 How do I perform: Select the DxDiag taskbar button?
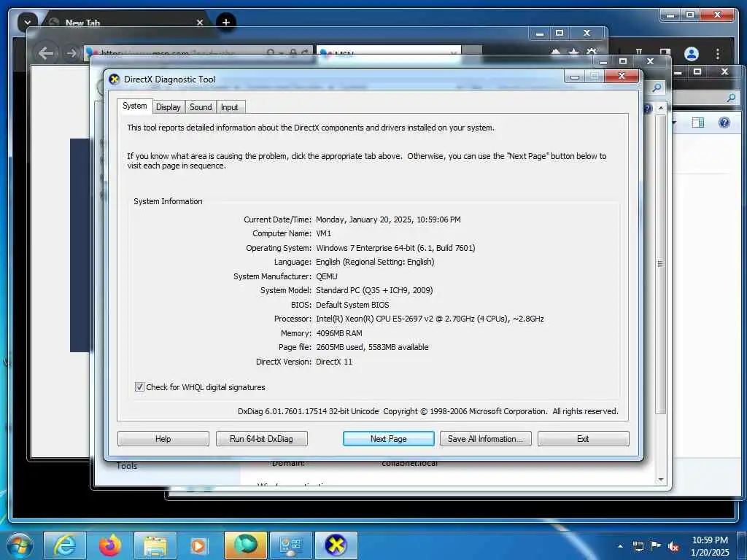(336, 545)
